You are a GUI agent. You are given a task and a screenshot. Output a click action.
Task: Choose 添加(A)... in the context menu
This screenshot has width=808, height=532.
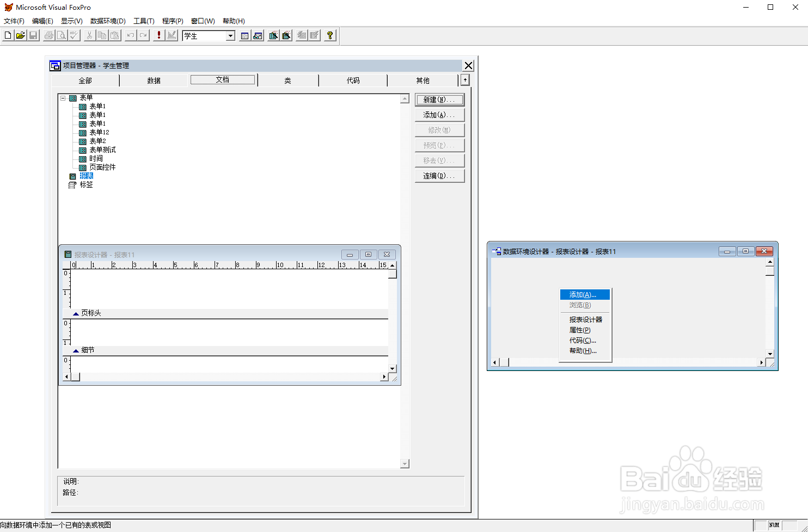[x=585, y=294]
